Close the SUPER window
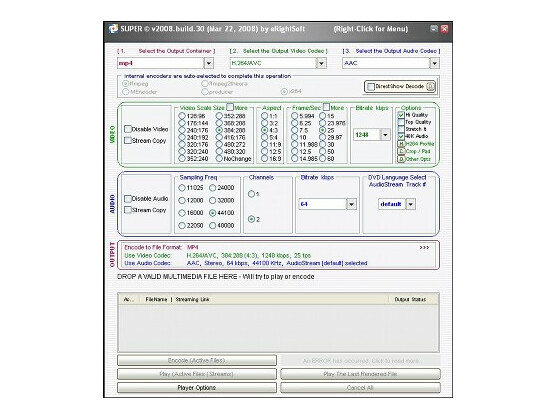 [x=444, y=29]
